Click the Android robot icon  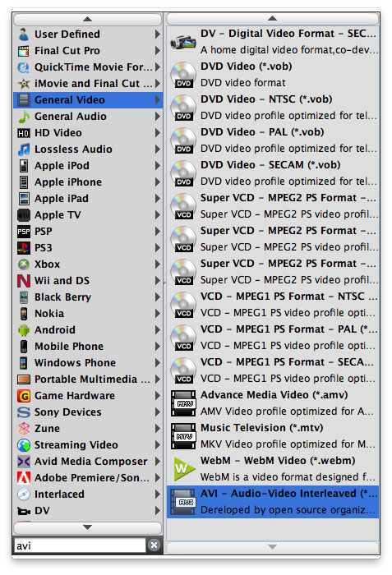point(24,330)
